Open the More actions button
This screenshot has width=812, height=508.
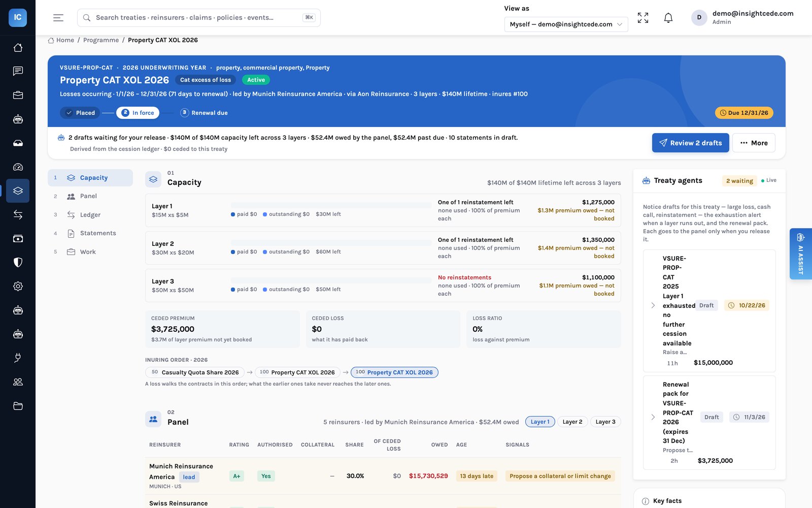(754, 143)
